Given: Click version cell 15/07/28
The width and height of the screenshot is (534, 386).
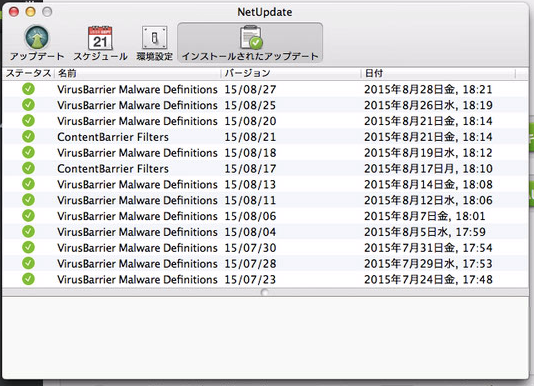Looking at the screenshot, I should (250, 263).
